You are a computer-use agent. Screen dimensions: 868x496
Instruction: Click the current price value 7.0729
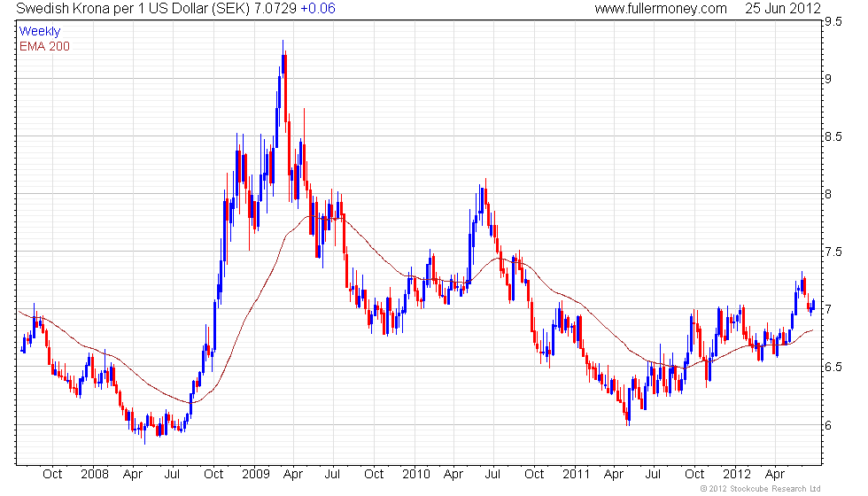(275, 8)
